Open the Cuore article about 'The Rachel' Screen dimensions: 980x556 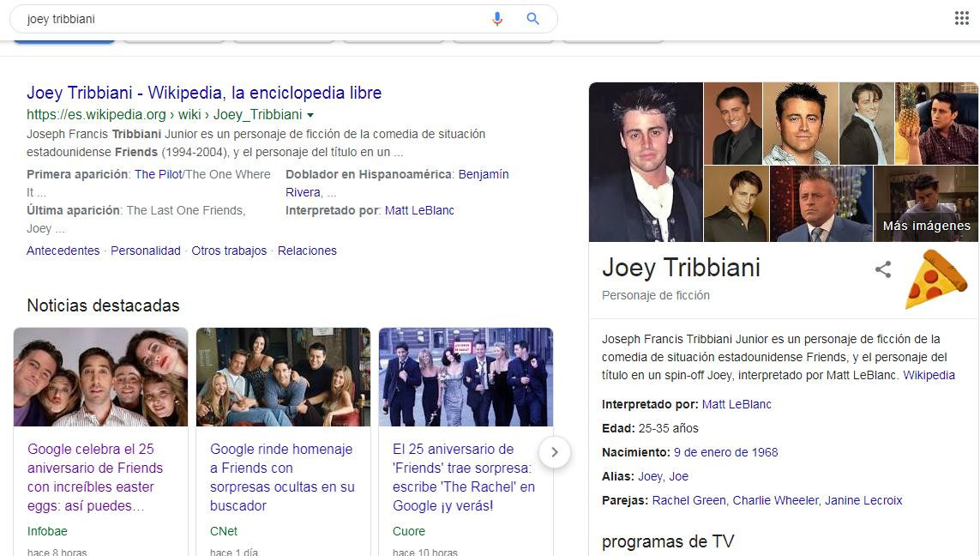pyautogui.click(x=464, y=477)
